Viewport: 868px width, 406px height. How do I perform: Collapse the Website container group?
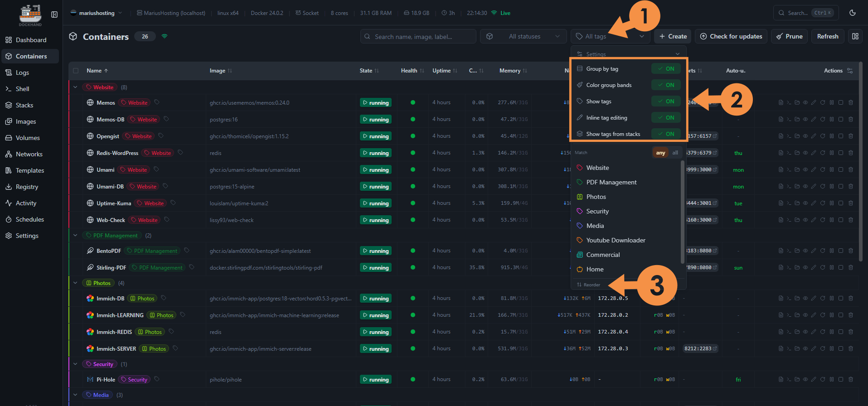pyautogui.click(x=75, y=87)
